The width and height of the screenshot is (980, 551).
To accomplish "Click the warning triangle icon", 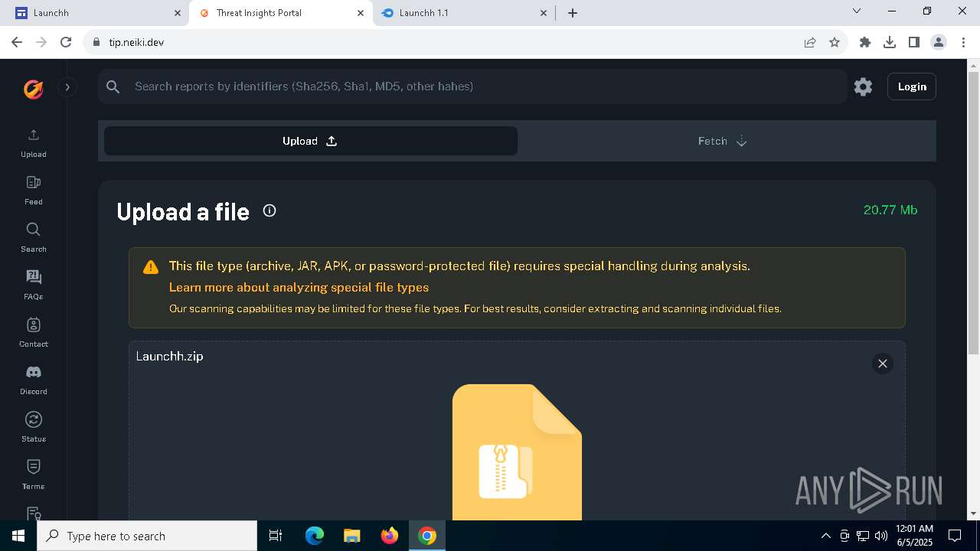I will 151,267.
